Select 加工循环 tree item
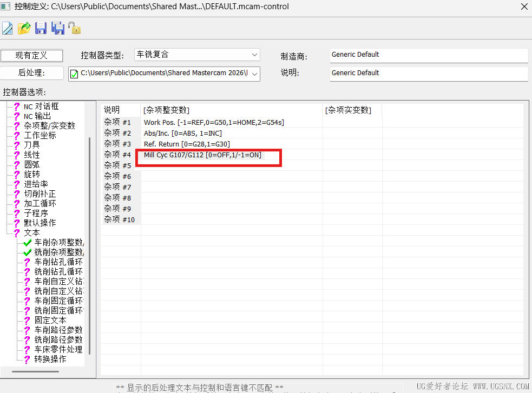The image size is (532, 393). (40, 203)
